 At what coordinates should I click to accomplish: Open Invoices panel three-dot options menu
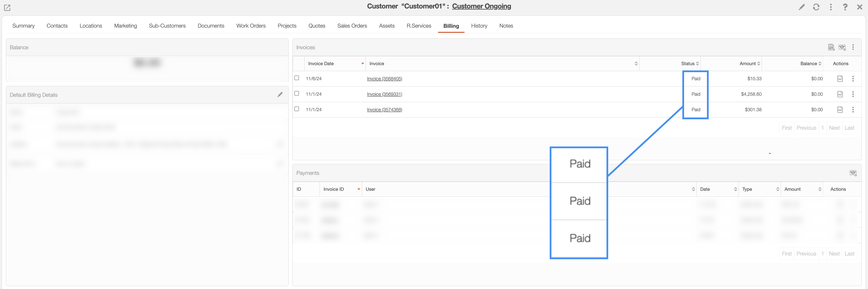(853, 47)
